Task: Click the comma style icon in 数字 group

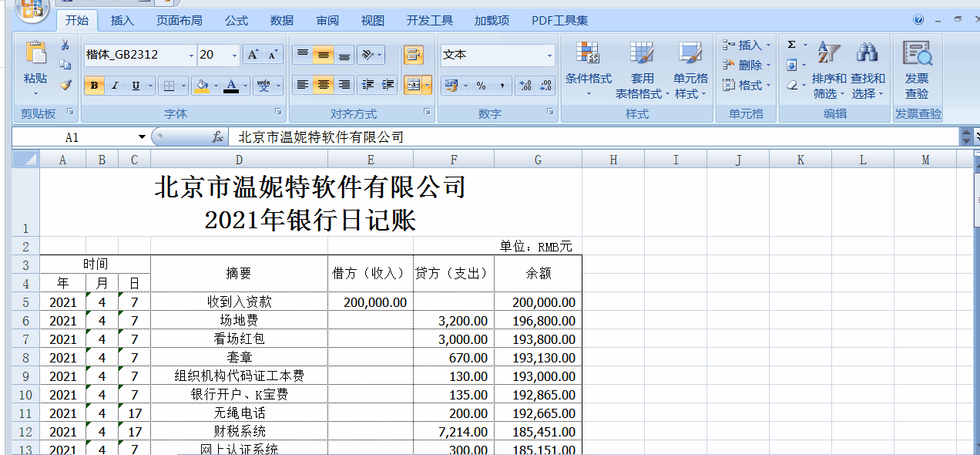Action: coord(502,86)
